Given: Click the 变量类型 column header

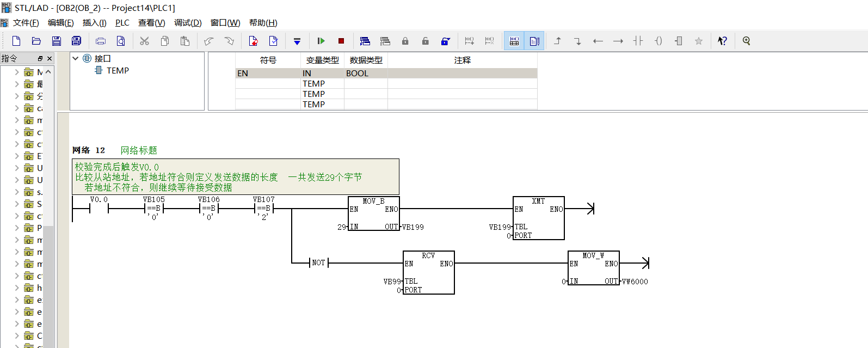Looking at the screenshot, I should (322, 60).
